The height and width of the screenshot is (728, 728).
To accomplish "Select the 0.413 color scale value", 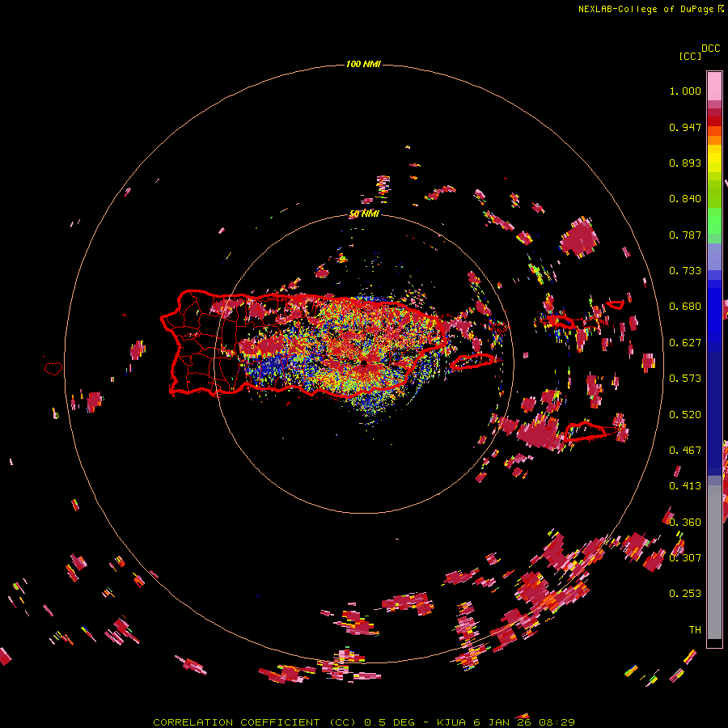I will point(685,486).
